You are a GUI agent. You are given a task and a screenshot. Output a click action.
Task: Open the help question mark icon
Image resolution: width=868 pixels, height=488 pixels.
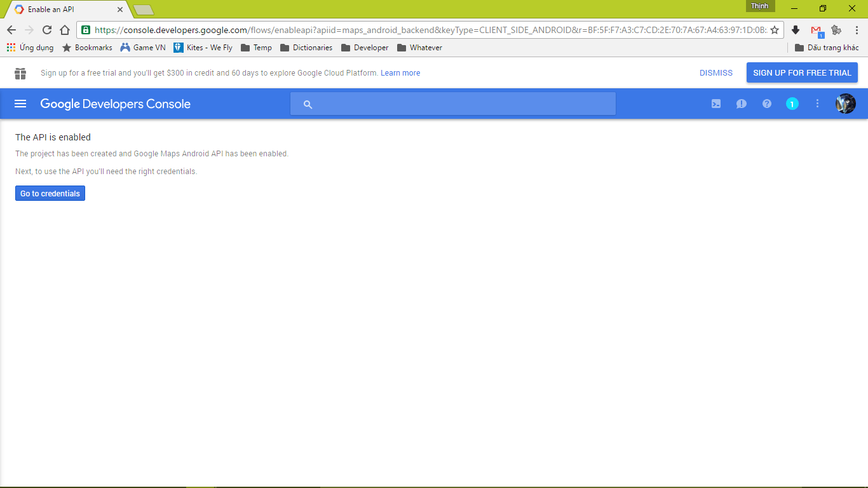pos(767,104)
